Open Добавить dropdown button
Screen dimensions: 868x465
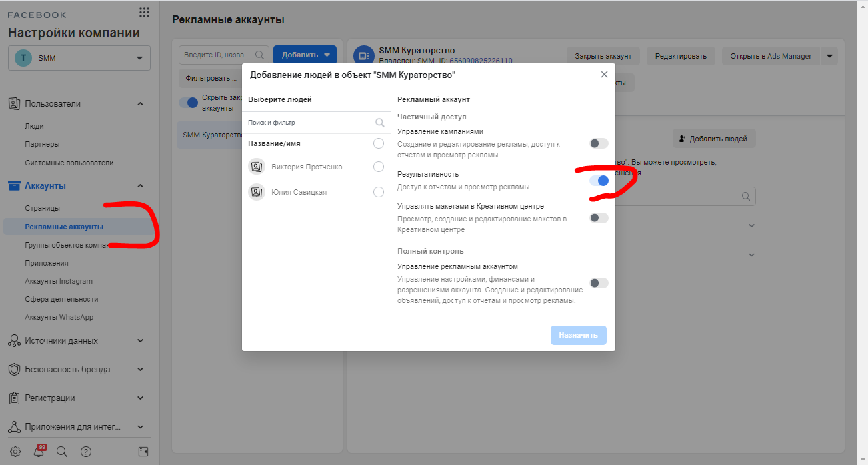pos(305,55)
